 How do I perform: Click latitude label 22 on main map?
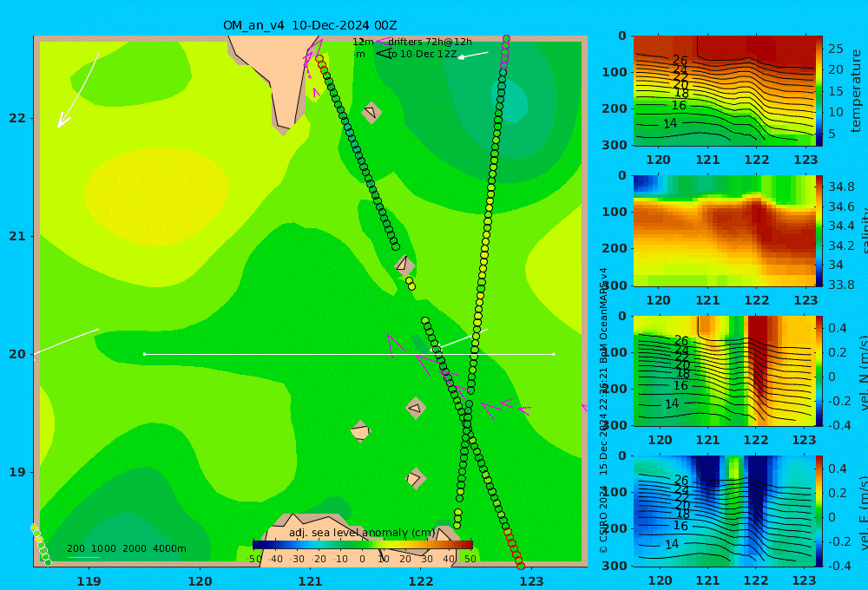coord(17,118)
